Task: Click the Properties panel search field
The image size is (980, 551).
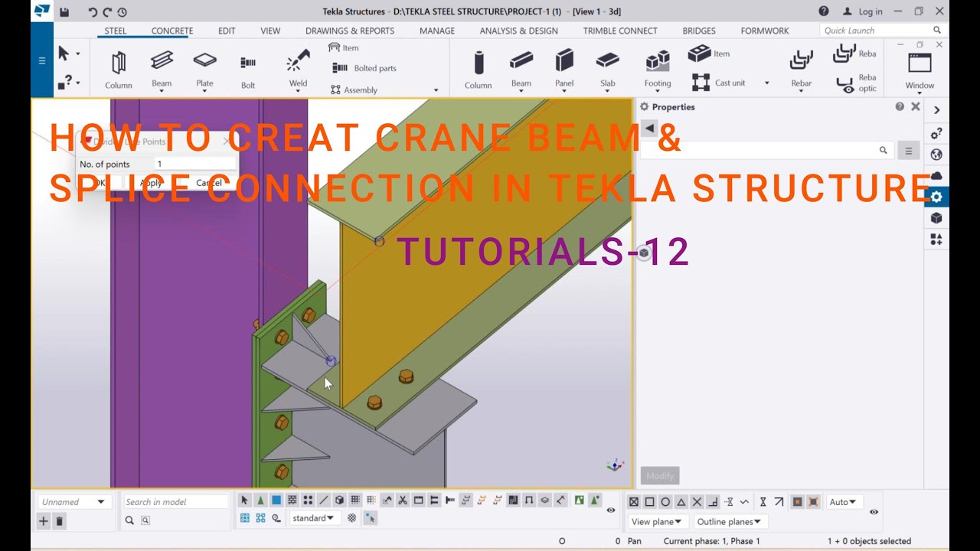Action: click(766, 151)
